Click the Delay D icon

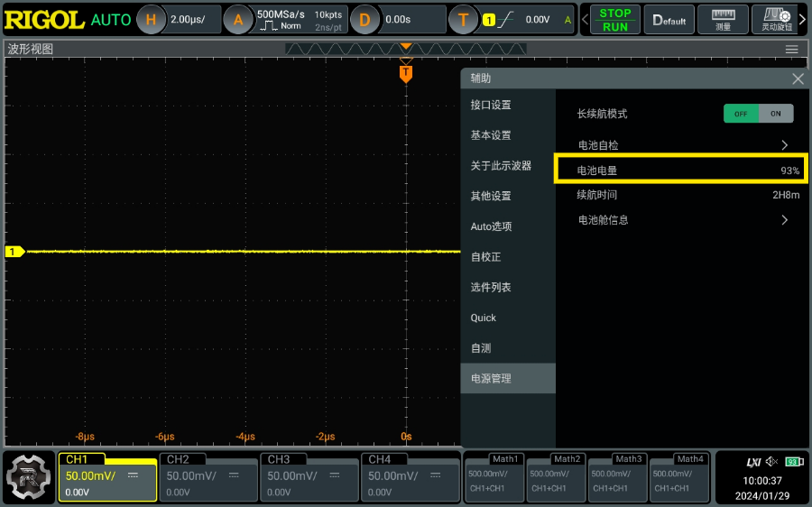coord(364,19)
